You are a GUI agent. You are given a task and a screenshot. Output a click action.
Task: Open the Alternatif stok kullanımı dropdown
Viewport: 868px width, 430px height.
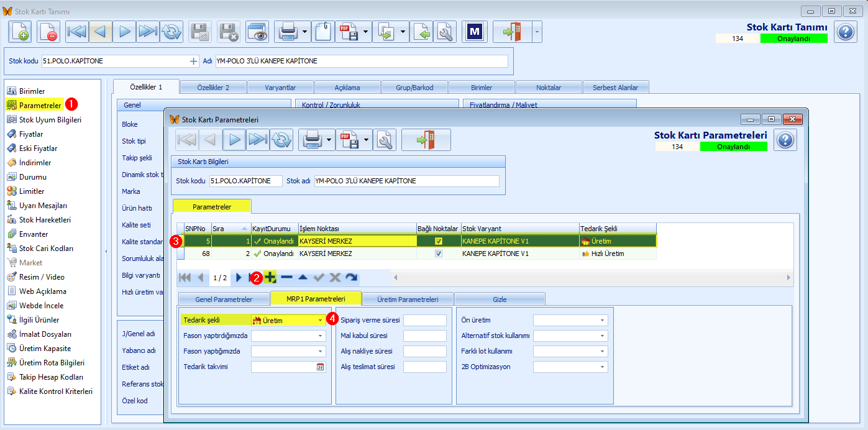tap(602, 336)
